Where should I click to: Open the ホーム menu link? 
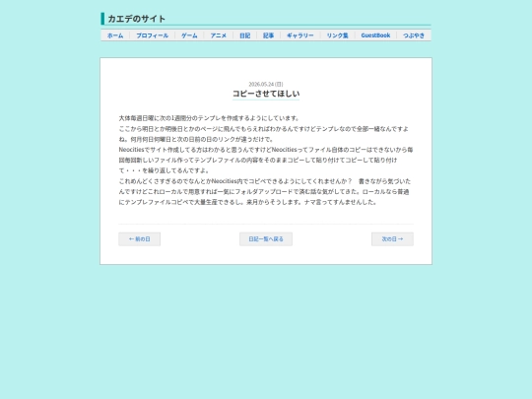coord(115,35)
